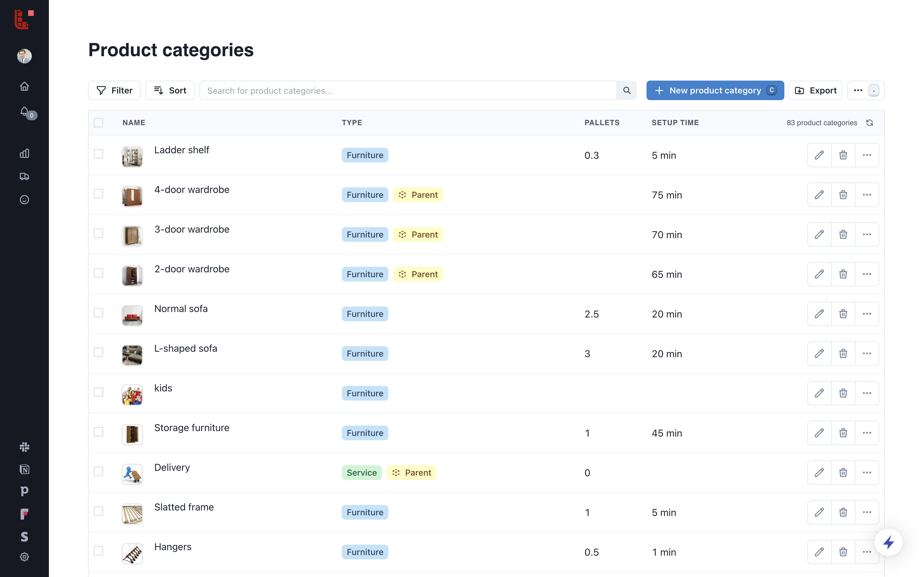The height and width of the screenshot is (577, 924).
Task: Open the delivery truck sidebar icon
Action: click(24, 176)
